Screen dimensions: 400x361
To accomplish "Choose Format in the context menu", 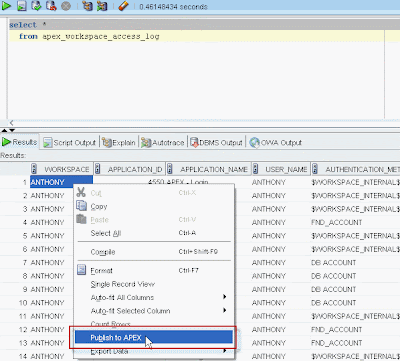I will click(x=154, y=270).
